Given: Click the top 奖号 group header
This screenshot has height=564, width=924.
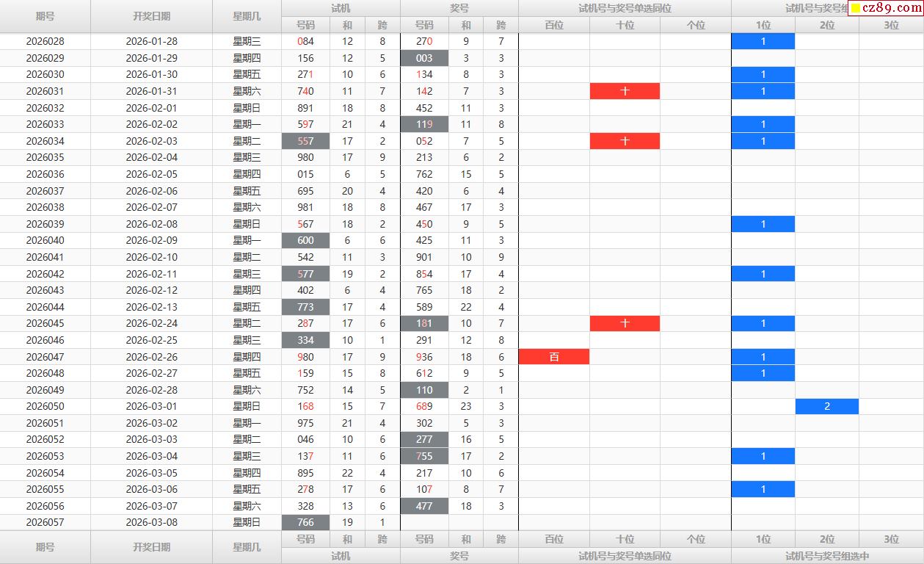Looking at the screenshot, I should point(459,8).
